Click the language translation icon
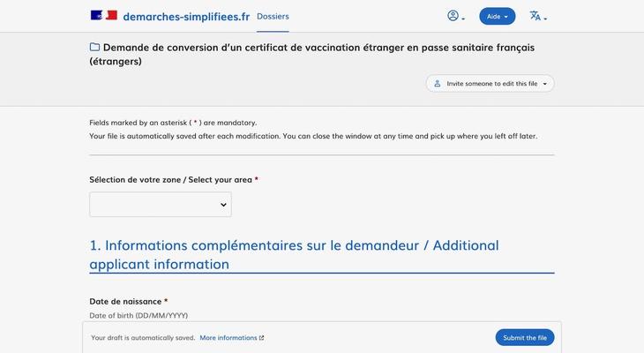Image resolution: width=644 pixels, height=353 pixels. [x=535, y=16]
